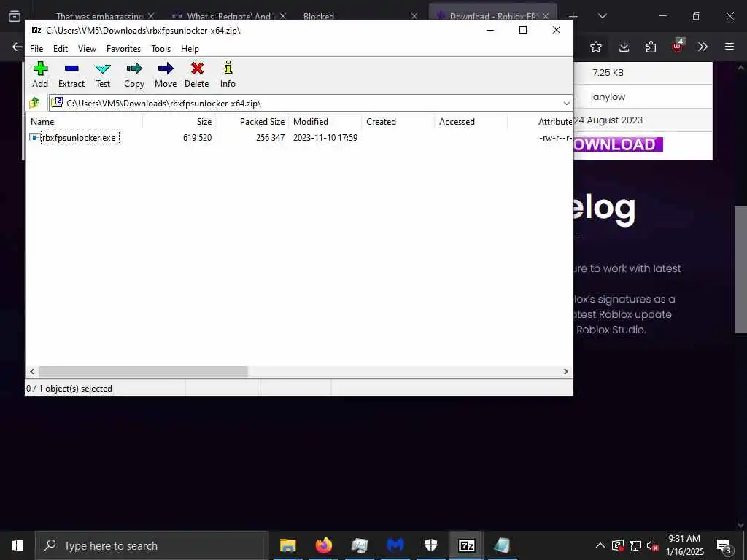Bookmark page with the star icon
The height and width of the screenshot is (560, 747).
click(595, 47)
